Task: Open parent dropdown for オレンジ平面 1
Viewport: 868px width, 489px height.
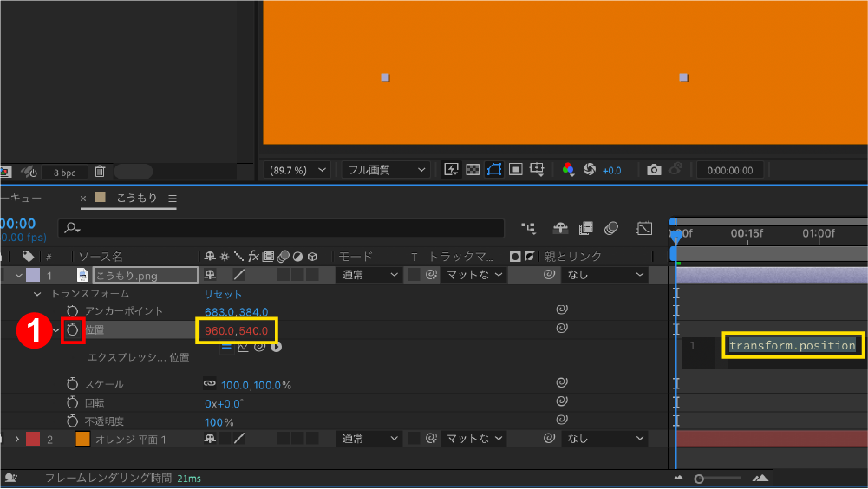Action: (604, 439)
